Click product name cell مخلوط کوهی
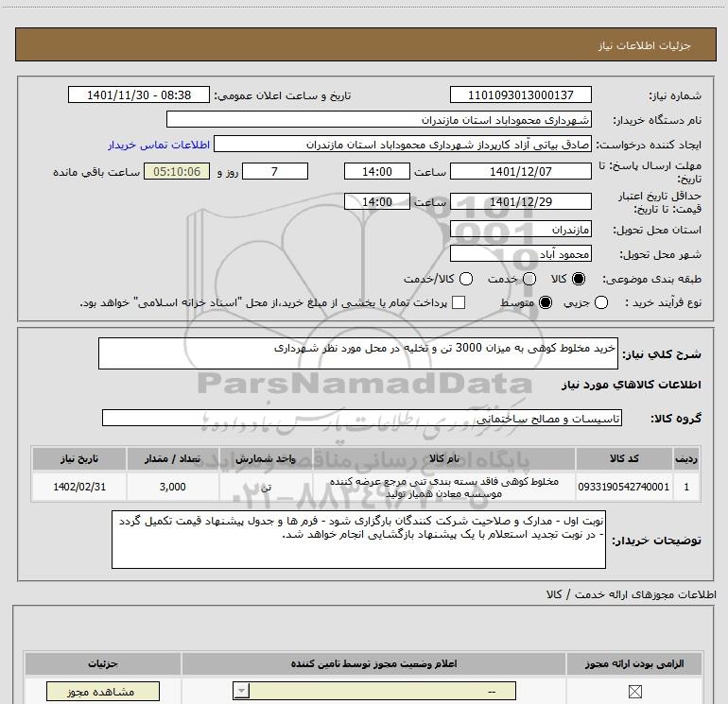 [x=443, y=487]
